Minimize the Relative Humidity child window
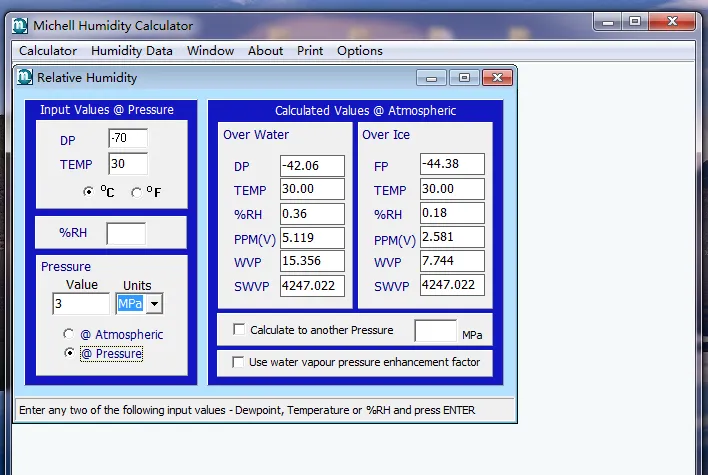 point(431,78)
